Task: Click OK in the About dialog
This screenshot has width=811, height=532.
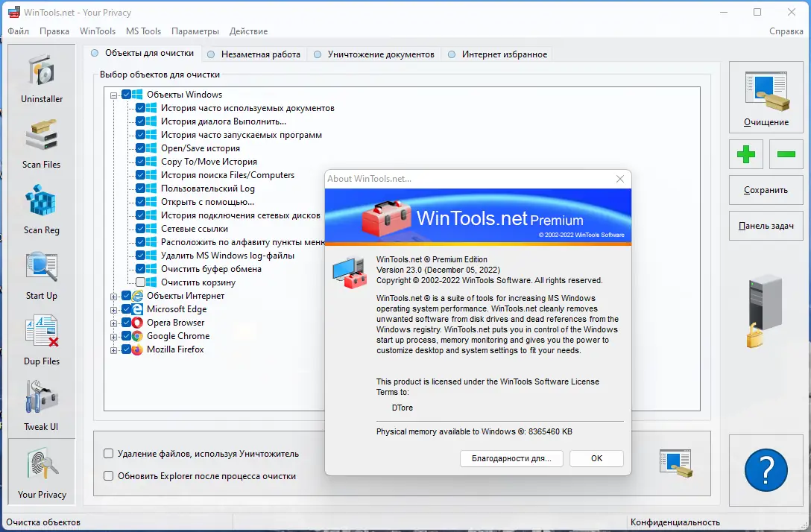Action: pyautogui.click(x=596, y=458)
